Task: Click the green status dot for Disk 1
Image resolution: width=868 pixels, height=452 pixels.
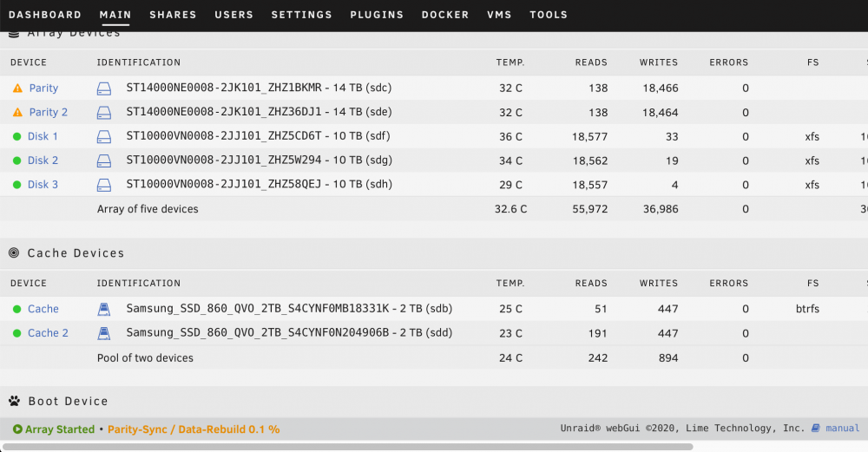Action: 16,137
